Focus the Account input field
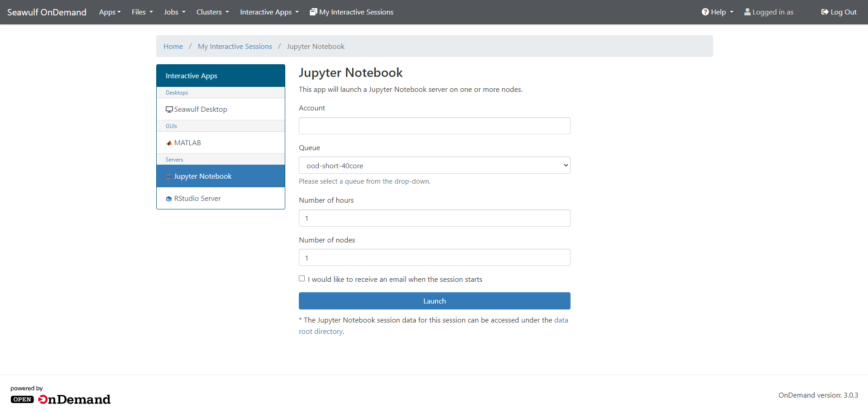The height and width of the screenshot is (413, 868). (435, 126)
